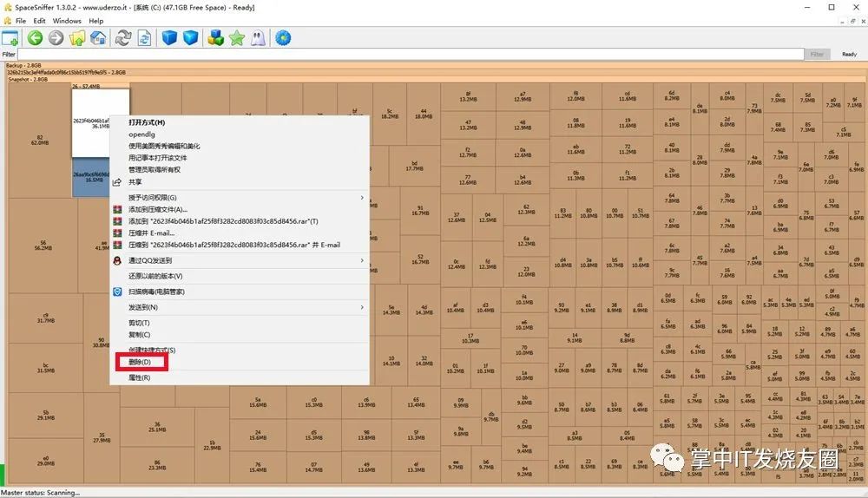Select 创建快捷方式(S) menu entry
The width and height of the screenshot is (868, 498).
[x=152, y=351]
